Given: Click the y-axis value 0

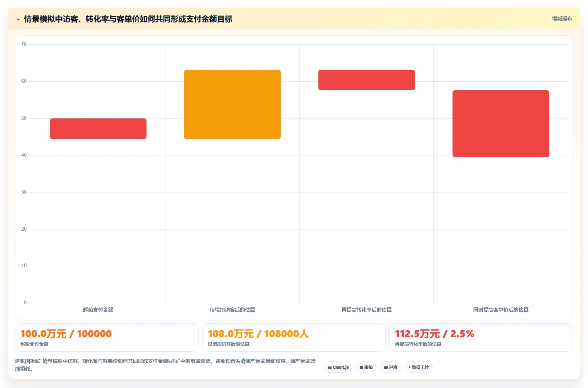Looking at the screenshot, I should point(25,303).
